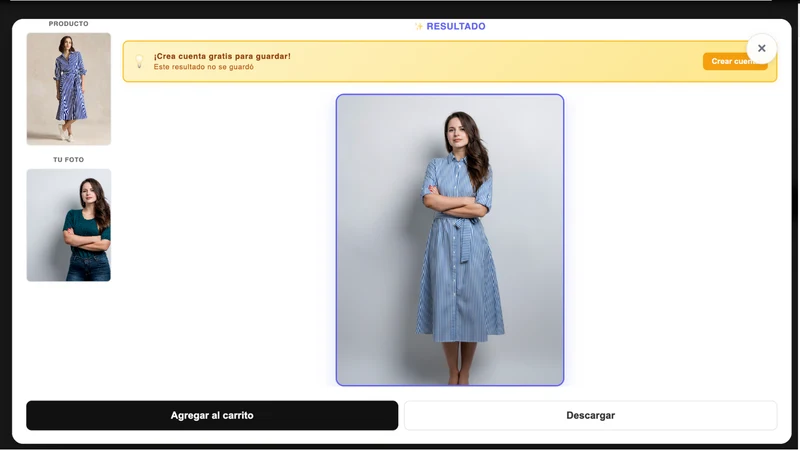Click the PRODUCTO label
Image resolution: width=800 pixels, height=450 pixels.
[68, 24]
